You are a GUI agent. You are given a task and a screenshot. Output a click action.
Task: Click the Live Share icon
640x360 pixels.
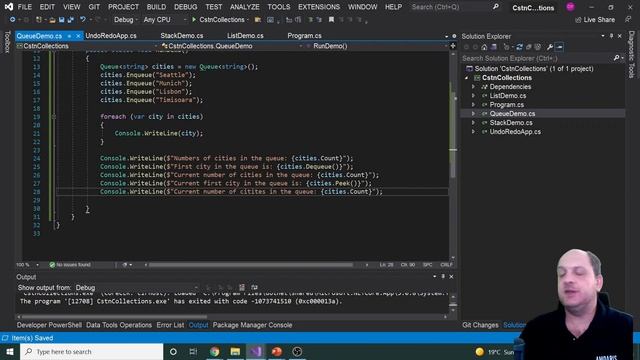(x=578, y=20)
